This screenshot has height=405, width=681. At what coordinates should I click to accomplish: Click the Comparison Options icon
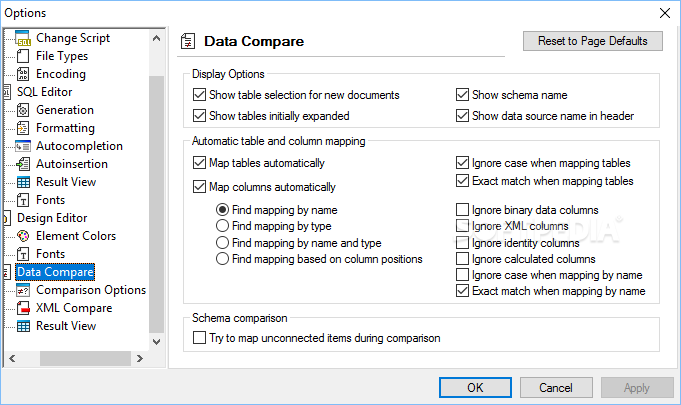point(23,290)
